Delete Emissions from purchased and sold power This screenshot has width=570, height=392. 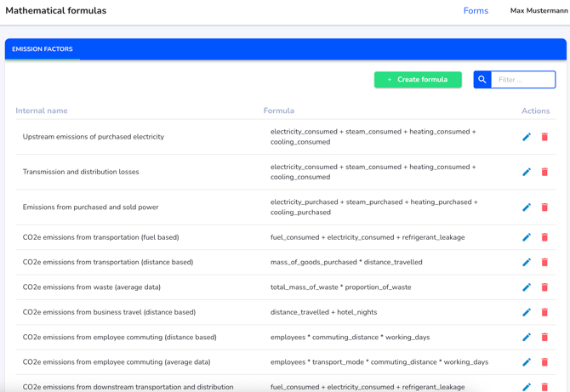click(544, 207)
